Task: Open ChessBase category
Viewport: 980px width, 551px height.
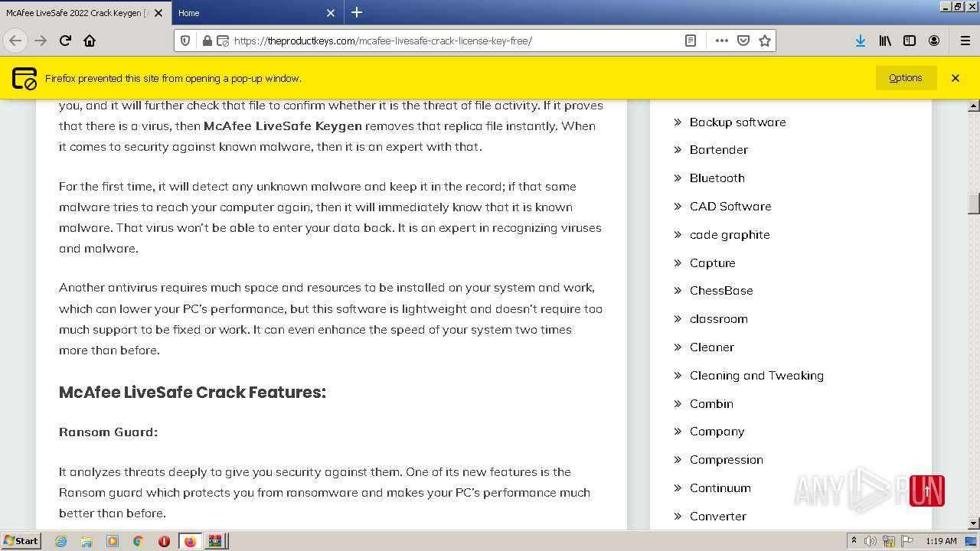Action: click(721, 290)
